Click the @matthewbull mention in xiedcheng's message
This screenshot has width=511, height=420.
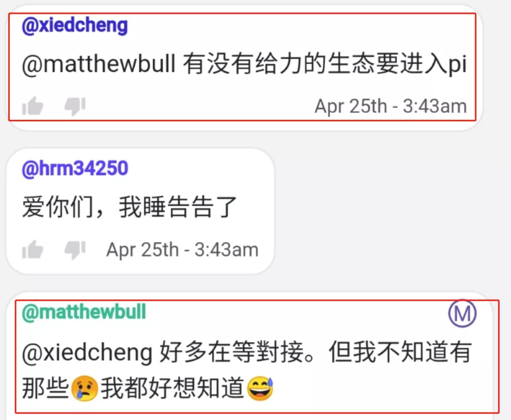(x=99, y=64)
